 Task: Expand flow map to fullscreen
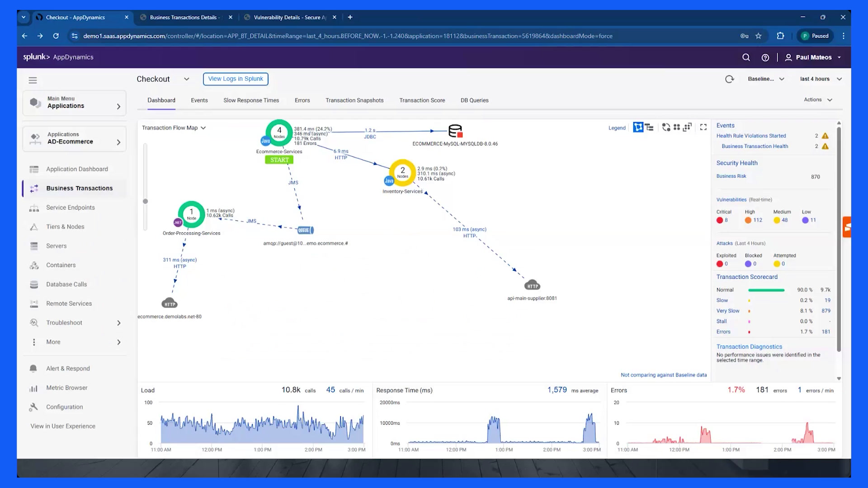[703, 127]
